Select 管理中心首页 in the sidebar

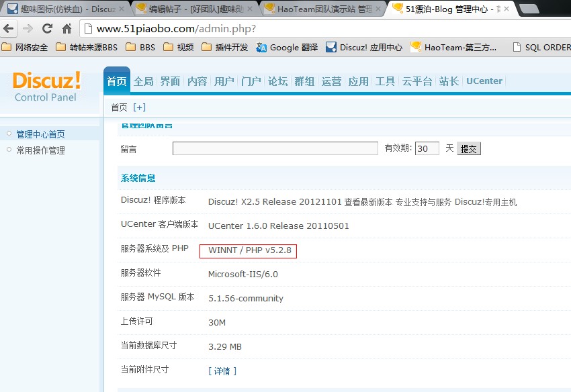[x=40, y=134]
